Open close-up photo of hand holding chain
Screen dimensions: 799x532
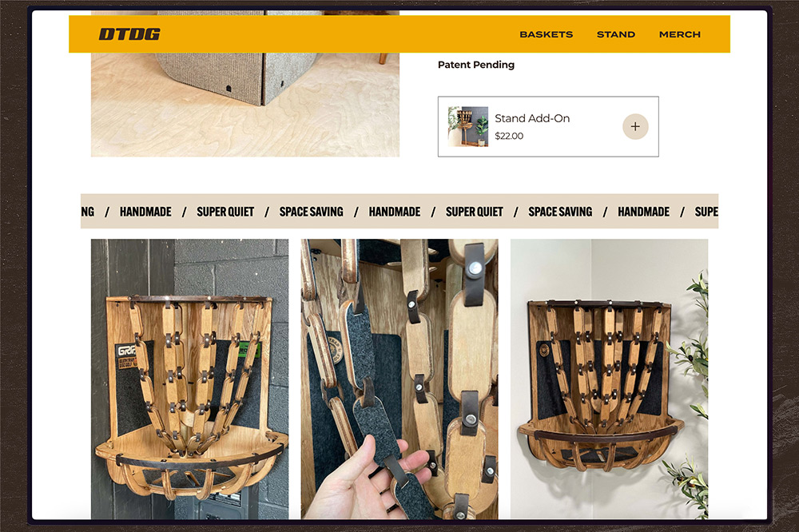coord(399,379)
